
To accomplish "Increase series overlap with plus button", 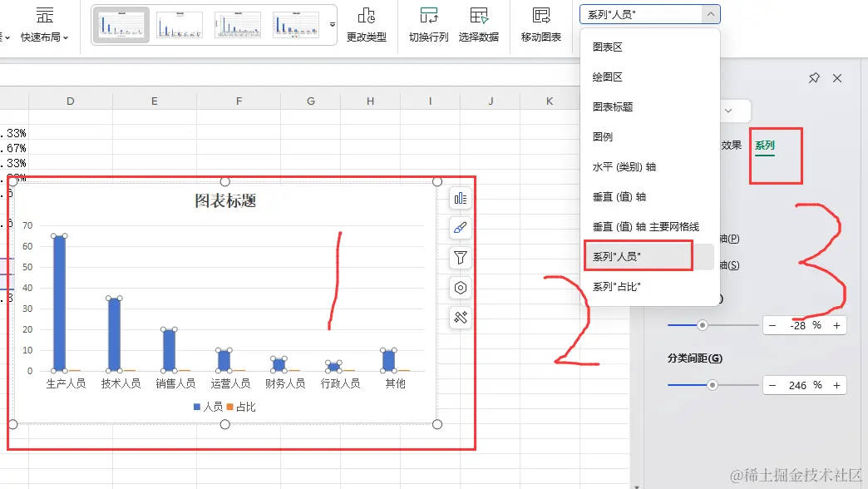I will tap(836, 326).
